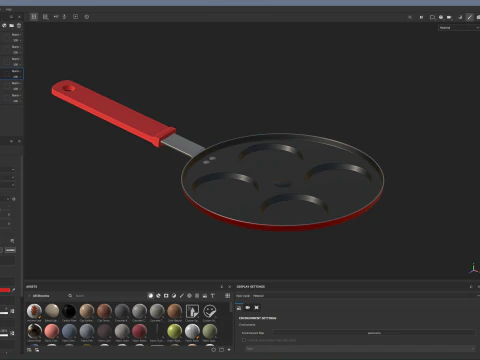Select the orange Autumn Leaf material
480x360 pixels.
click(x=34, y=311)
